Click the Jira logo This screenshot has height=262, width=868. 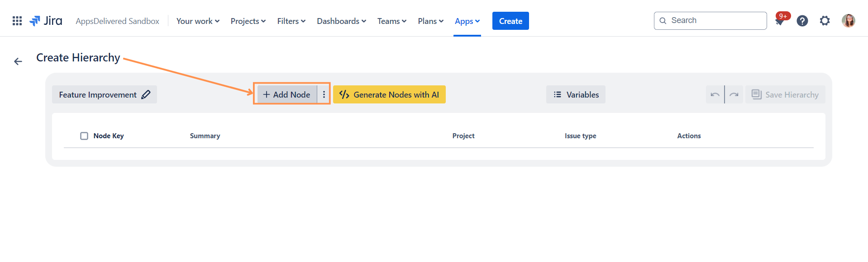pos(46,21)
